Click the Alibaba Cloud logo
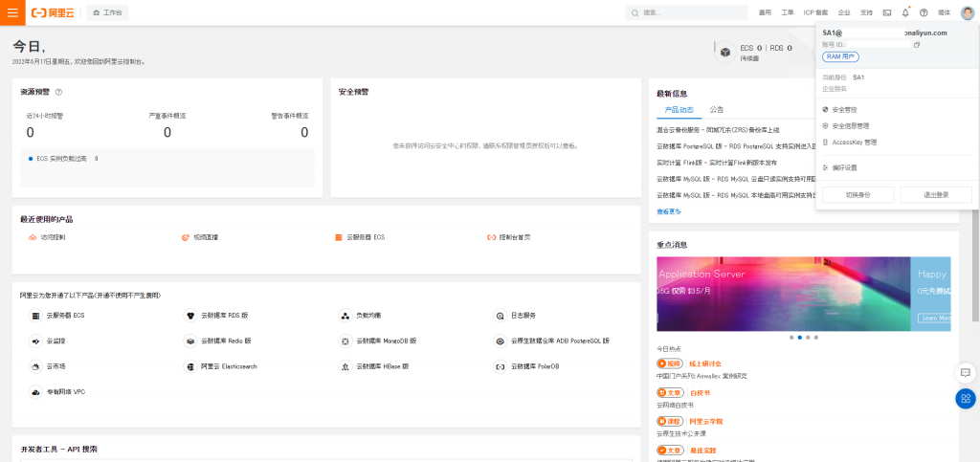Image resolution: width=980 pixels, height=462 pixels. [x=53, y=12]
